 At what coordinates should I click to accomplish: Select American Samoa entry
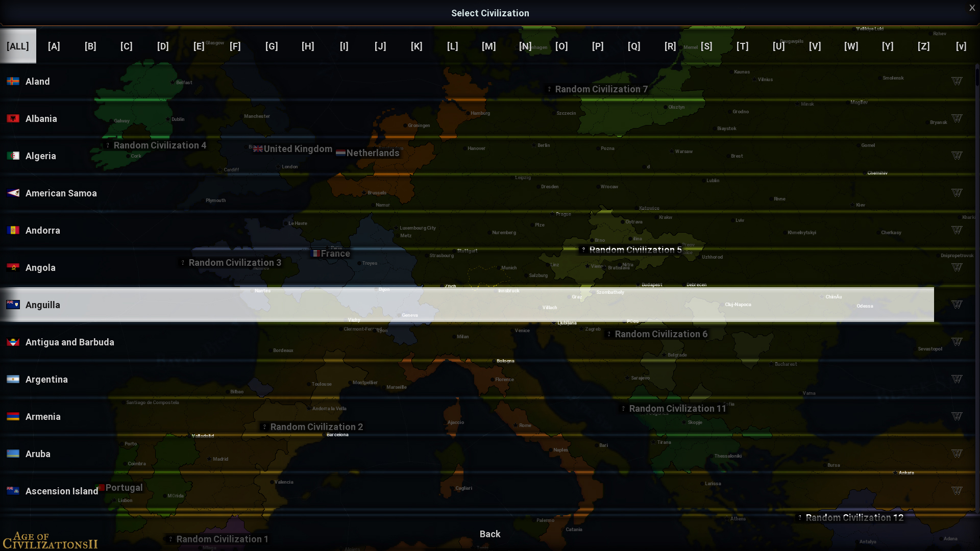pos(467,193)
